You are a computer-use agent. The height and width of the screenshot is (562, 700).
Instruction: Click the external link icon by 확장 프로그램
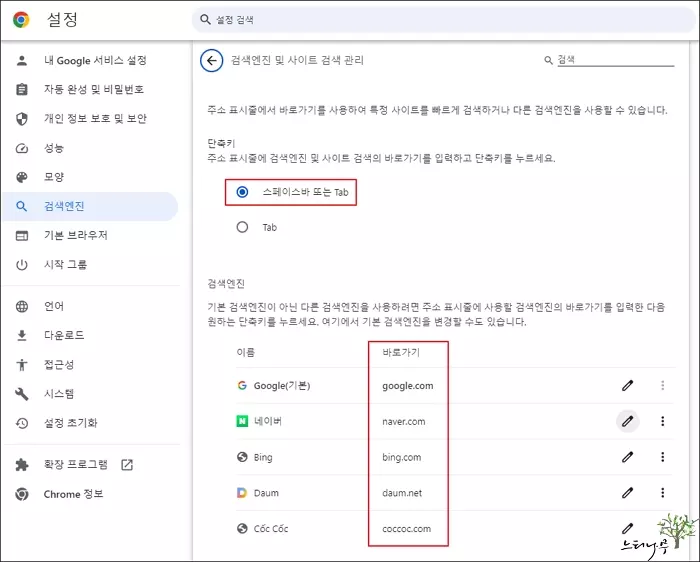pos(127,465)
